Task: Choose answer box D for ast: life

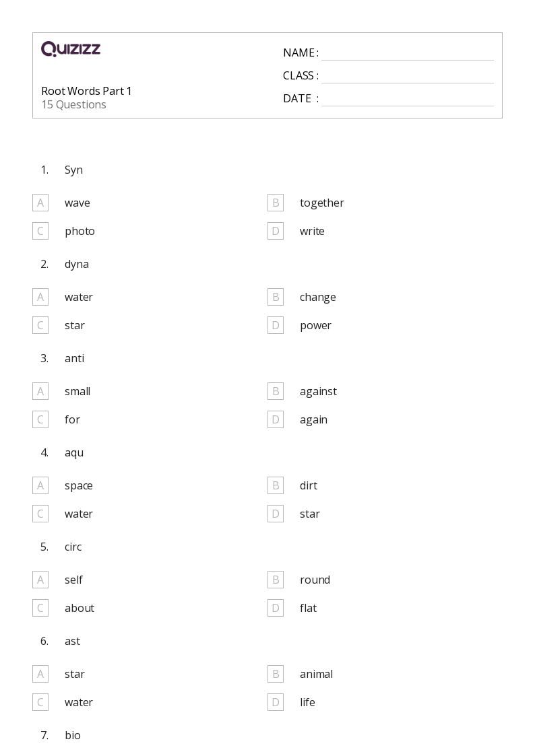Action: click(276, 702)
